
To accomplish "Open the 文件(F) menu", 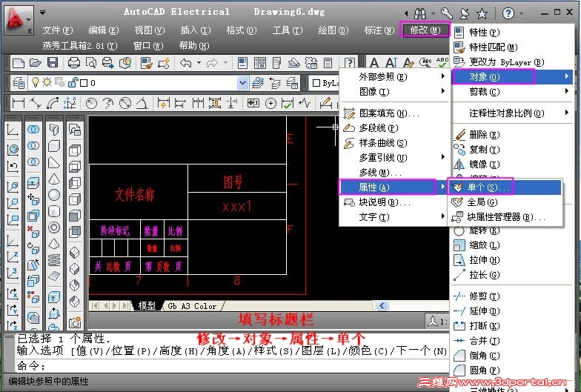I will coord(58,30).
